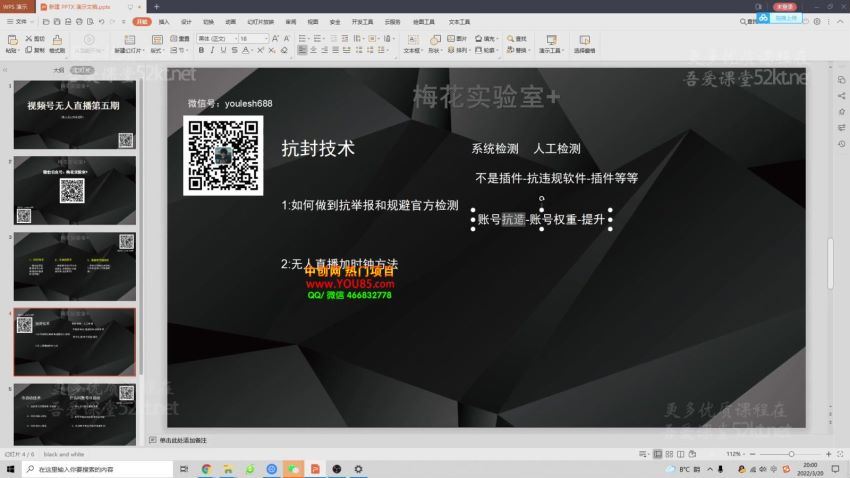Click the Save icon in quick toolbar
850x478 pixels.
[x=57, y=22]
